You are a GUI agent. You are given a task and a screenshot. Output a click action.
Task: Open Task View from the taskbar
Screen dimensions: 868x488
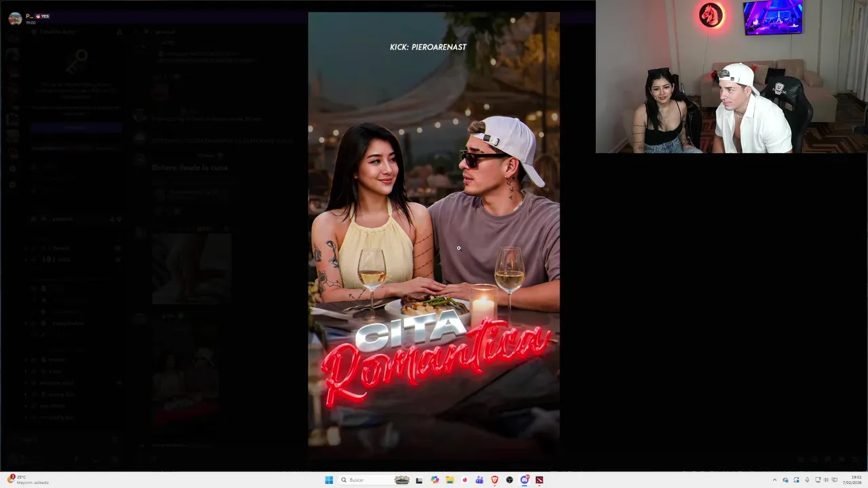(x=419, y=480)
